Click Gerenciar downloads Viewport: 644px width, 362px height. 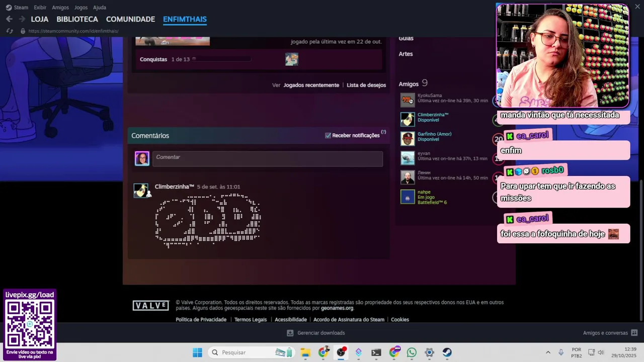(316, 333)
